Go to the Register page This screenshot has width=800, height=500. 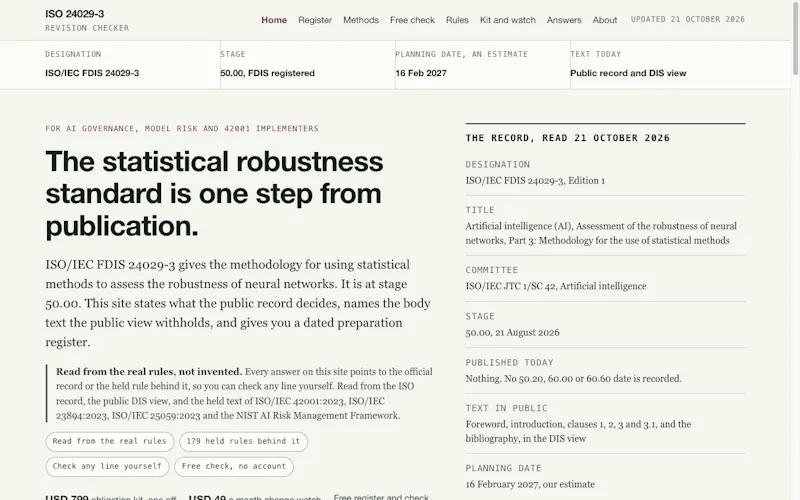tap(315, 20)
